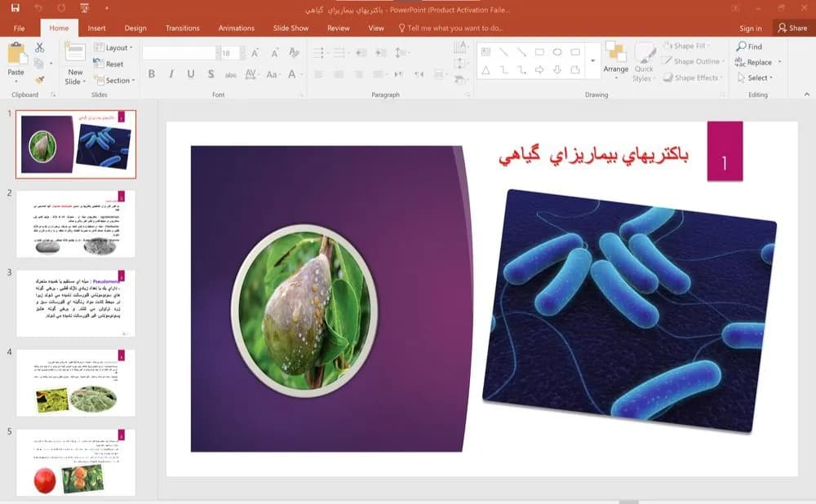Select the Format Painter brush
This screenshot has height=504, width=816.
(39, 80)
